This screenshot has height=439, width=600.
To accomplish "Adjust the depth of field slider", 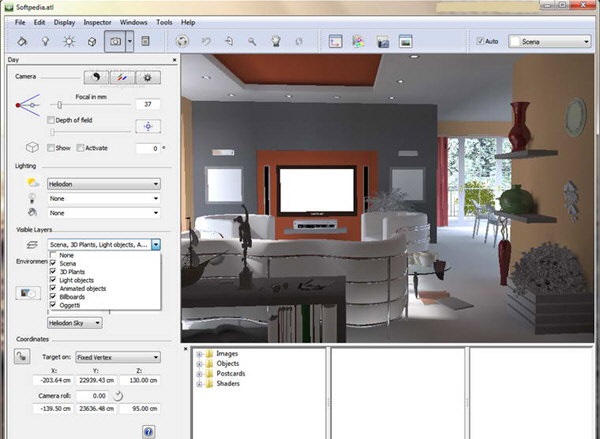I will point(52,132).
